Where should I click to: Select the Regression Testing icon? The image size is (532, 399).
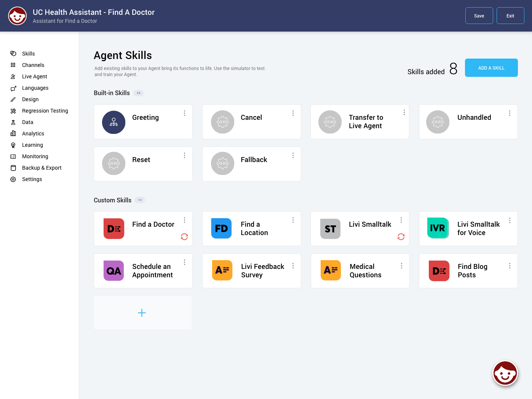(x=13, y=111)
